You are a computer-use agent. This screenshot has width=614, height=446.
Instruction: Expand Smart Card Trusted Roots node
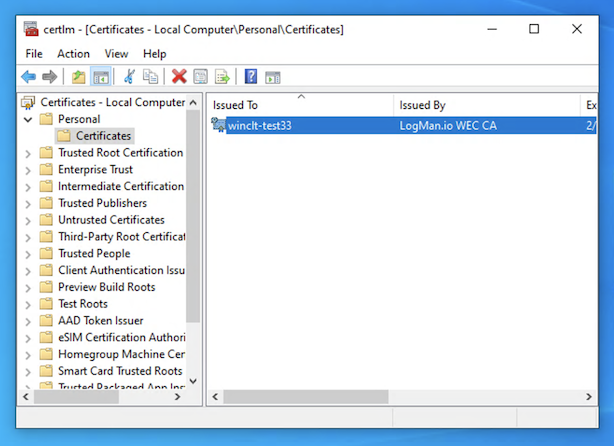pyautogui.click(x=28, y=372)
